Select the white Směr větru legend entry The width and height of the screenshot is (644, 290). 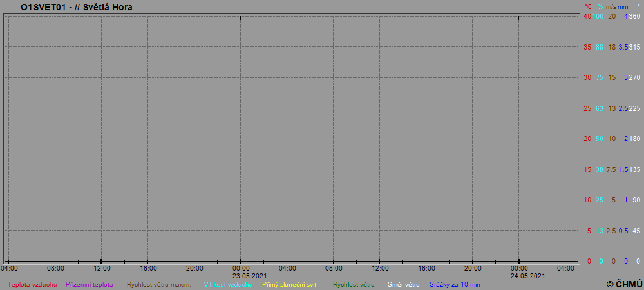click(x=403, y=284)
